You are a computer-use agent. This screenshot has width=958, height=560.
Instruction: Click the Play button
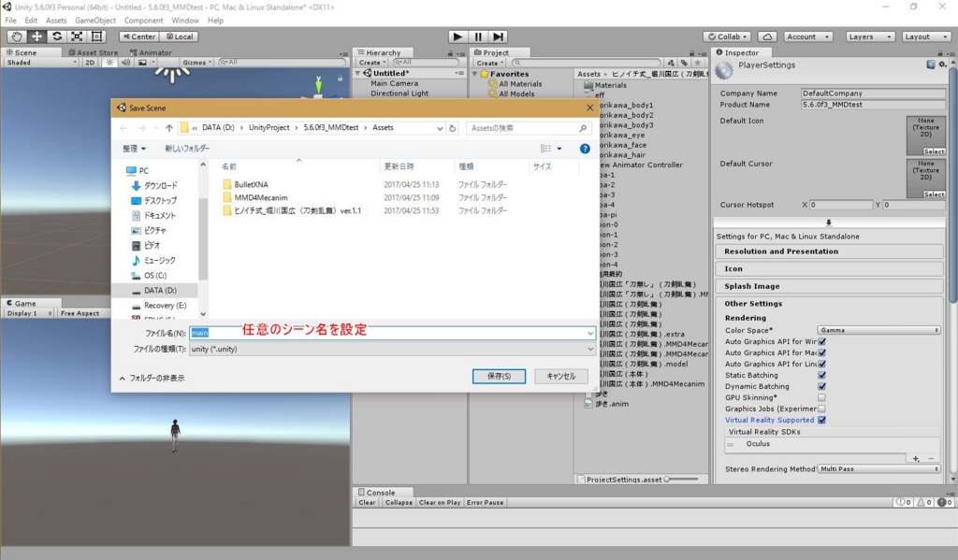[457, 36]
